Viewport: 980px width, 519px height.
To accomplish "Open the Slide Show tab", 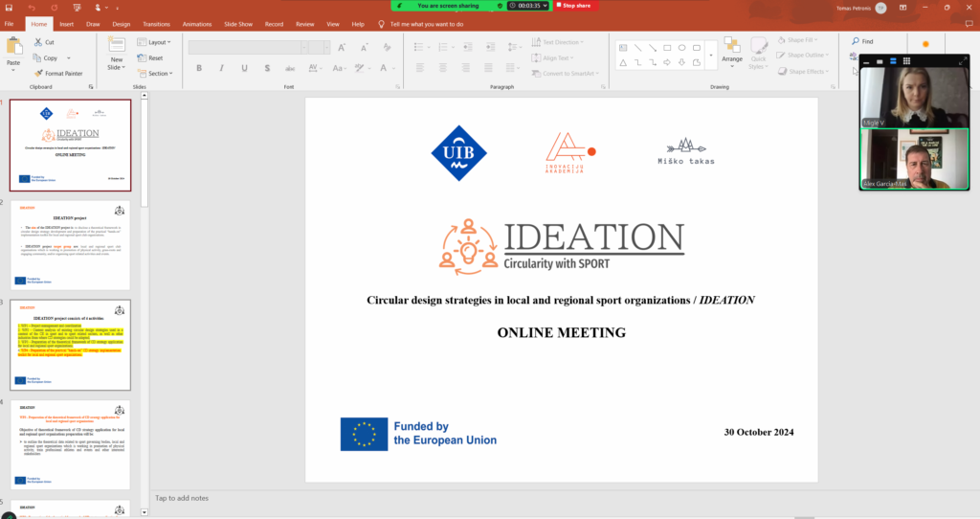I will 240,23.
